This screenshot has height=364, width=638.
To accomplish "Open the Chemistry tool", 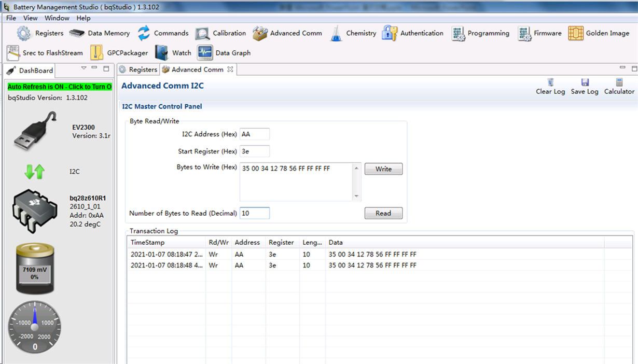I will (x=353, y=33).
